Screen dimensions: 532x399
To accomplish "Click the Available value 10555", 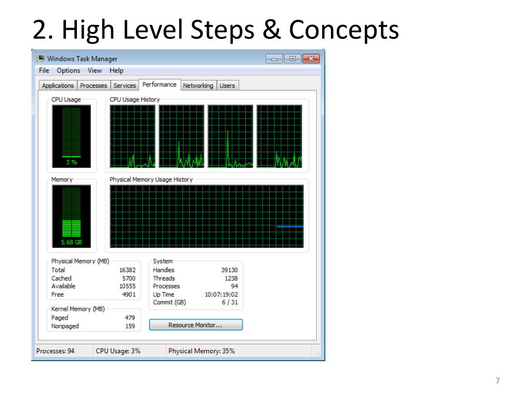I will tap(127, 286).
